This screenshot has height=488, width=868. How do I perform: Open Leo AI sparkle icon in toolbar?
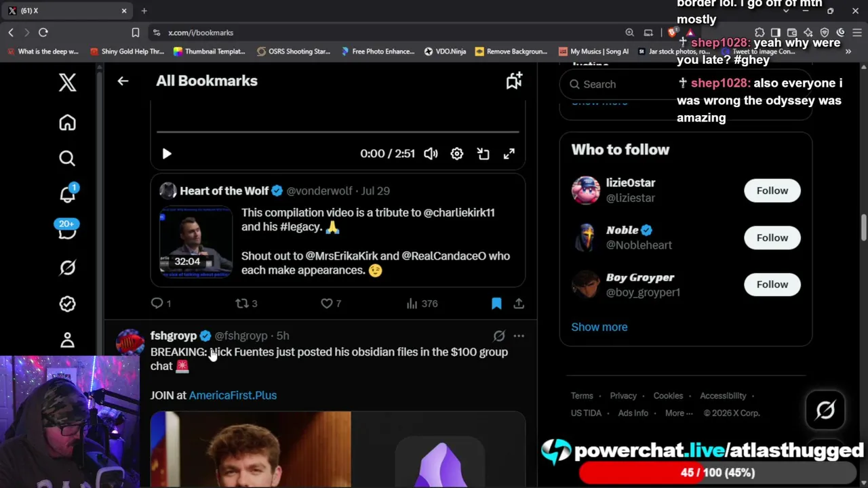(x=808, y=33)
